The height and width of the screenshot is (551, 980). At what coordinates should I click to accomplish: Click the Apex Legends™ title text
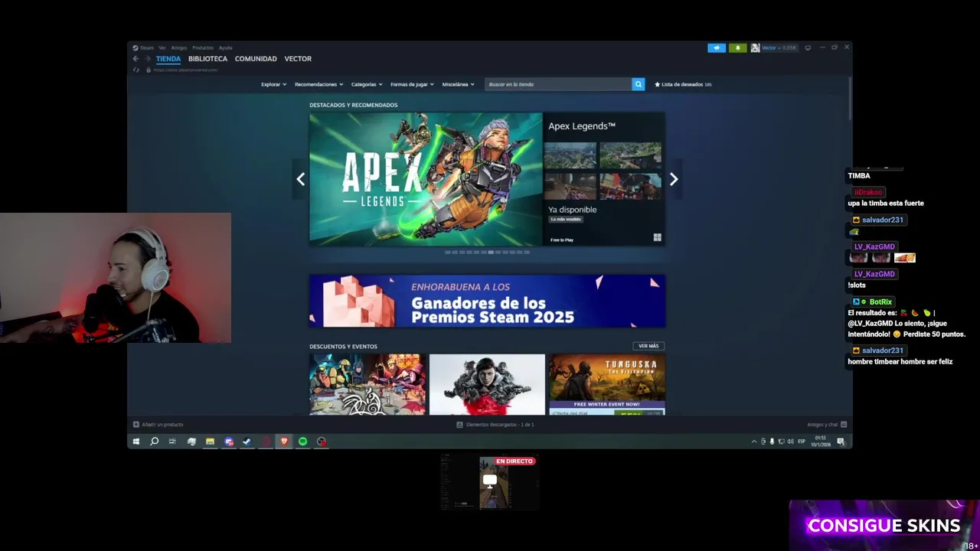(582, 126)
